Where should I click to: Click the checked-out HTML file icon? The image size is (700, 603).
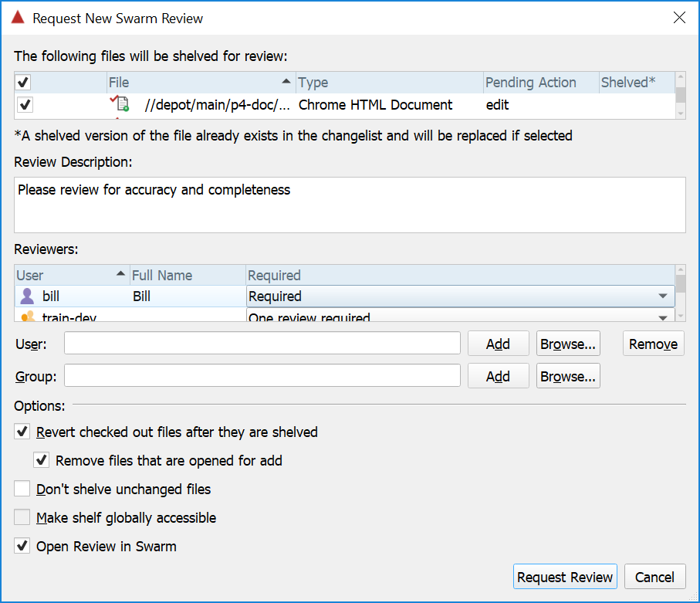point(120,104)
